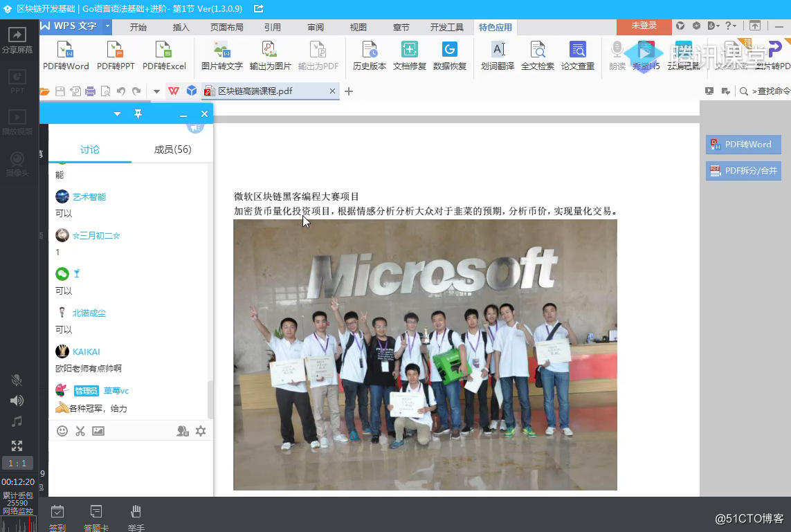Screen dimensions: 791x532
Task: Open the help question mark dropdown
Action: pyautogui.click(x=731, y=26)
